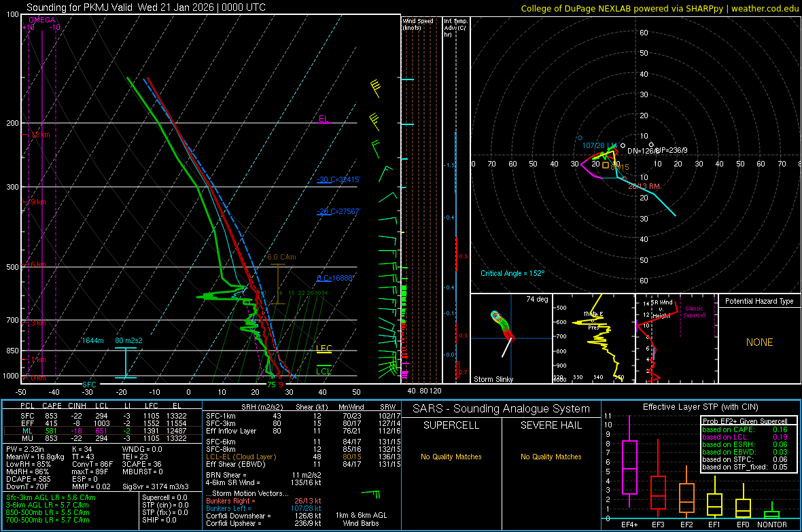
Task: Click the 'SRH (m2/s2)' column header
Action: 261,407
